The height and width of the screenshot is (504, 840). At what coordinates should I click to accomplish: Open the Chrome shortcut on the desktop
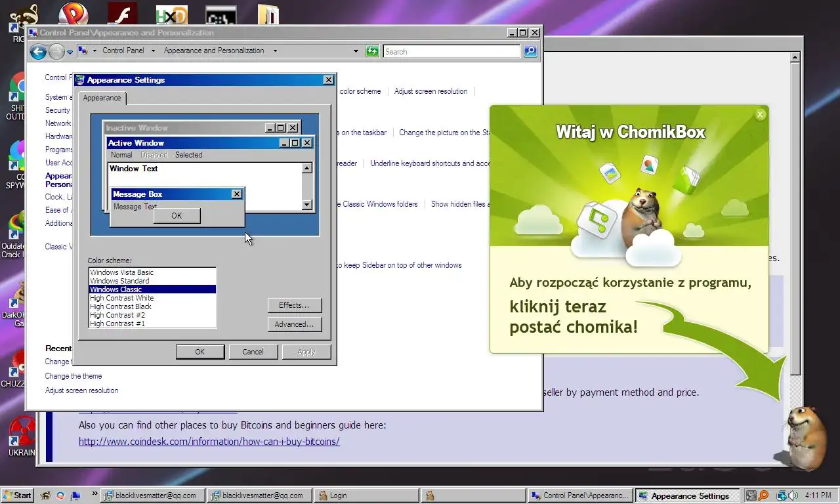pos(17,95)
